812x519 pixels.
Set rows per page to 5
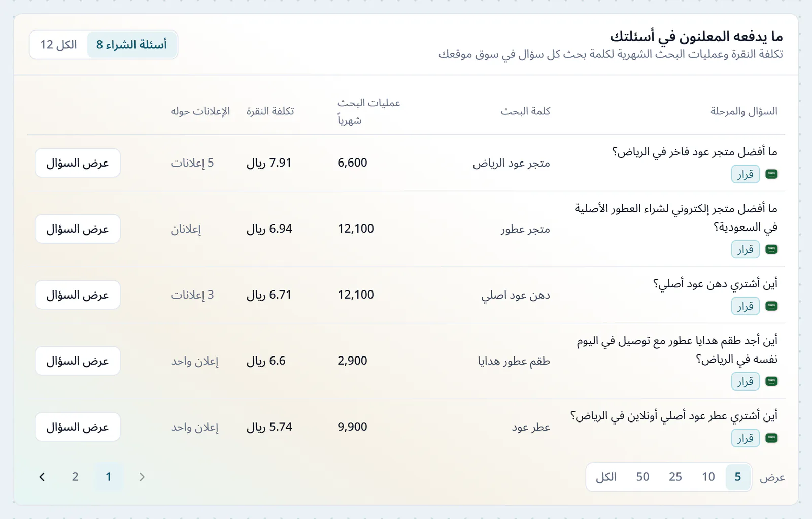click(738, 477)
